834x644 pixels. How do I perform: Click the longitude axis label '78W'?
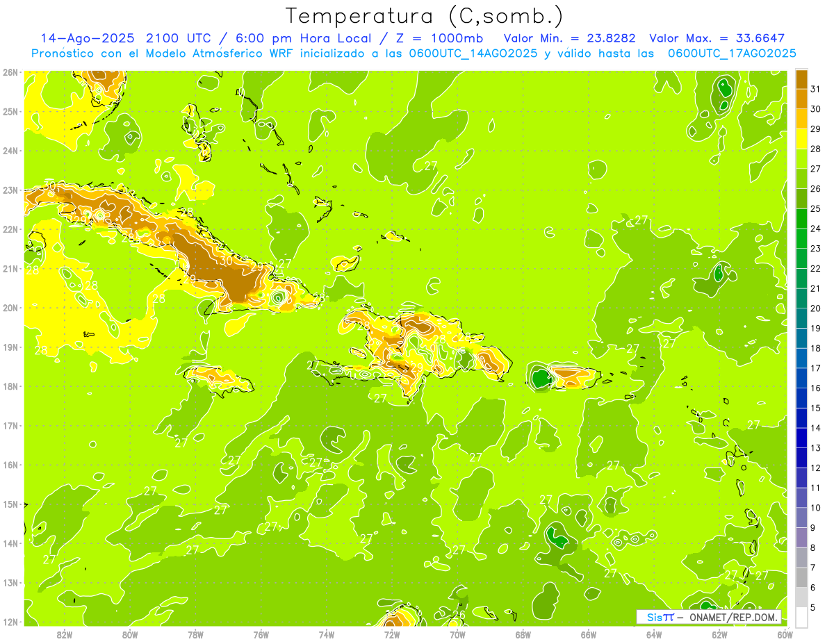(195, 634)
